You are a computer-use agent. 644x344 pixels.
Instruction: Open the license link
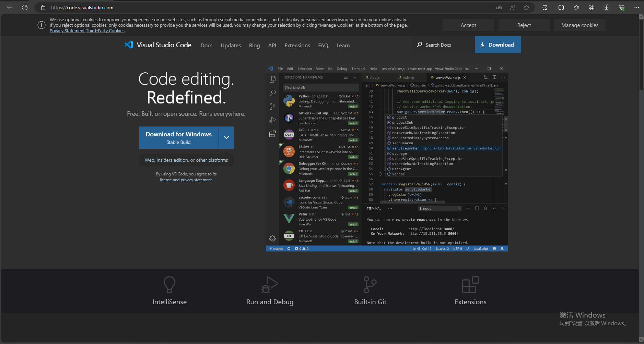166,180
